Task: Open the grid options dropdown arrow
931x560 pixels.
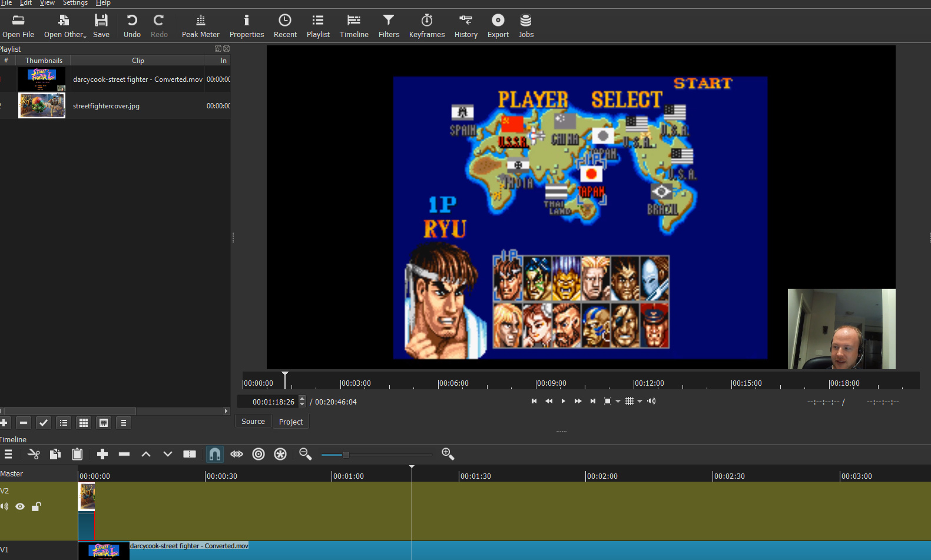Action: point(640,402)
